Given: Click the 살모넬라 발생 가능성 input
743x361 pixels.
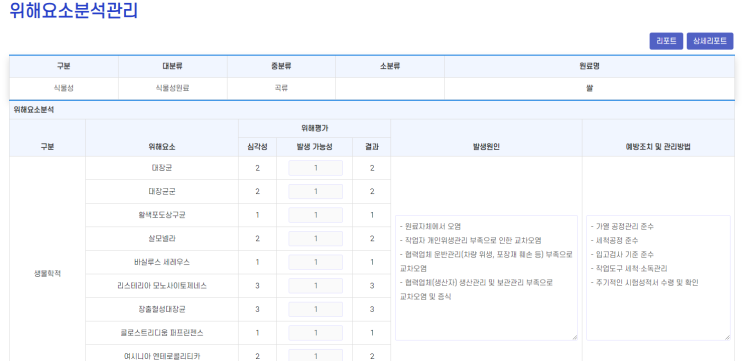Looking at the screenshot, I should 316,239.
